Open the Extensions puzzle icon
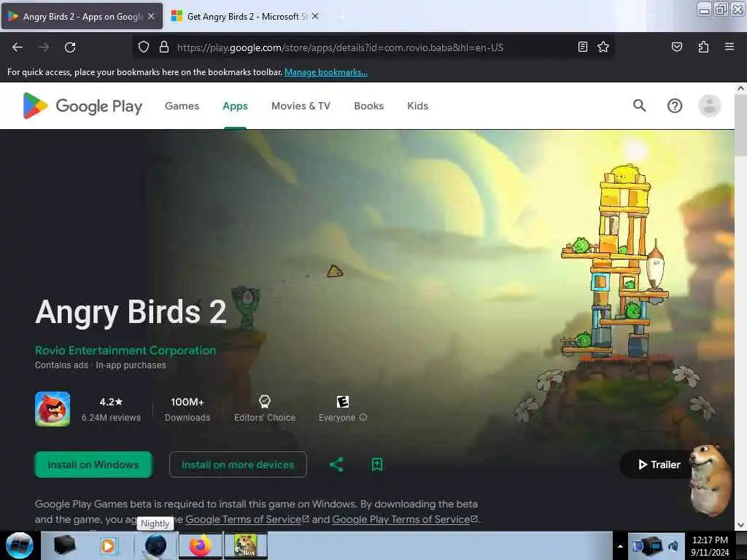Image resolution: width=747 pixels, height=560 pixels. [x=703, y=47]
